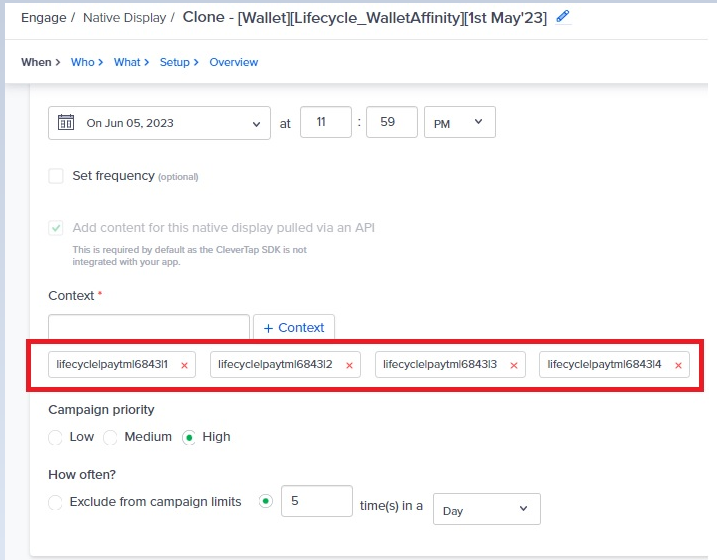Open the PM period dropdown
Viewport: 717px width, 560px height.
pos(460,122)
